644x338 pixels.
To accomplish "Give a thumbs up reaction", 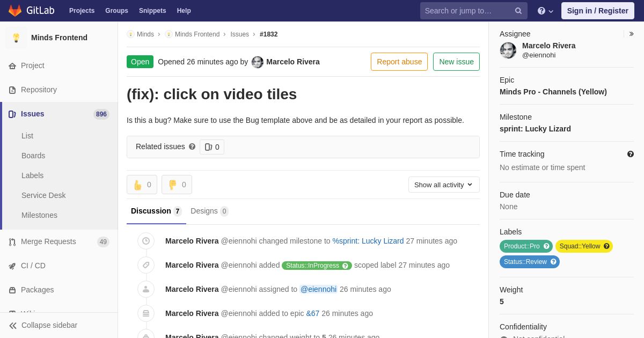I will click(x=142, y=185).
